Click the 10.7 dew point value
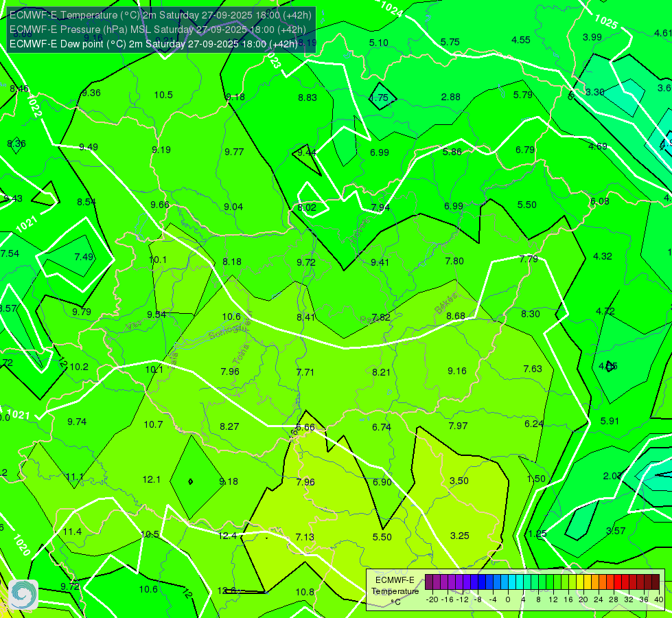Screen dimensions: 672x618 (x=154, y=424)
